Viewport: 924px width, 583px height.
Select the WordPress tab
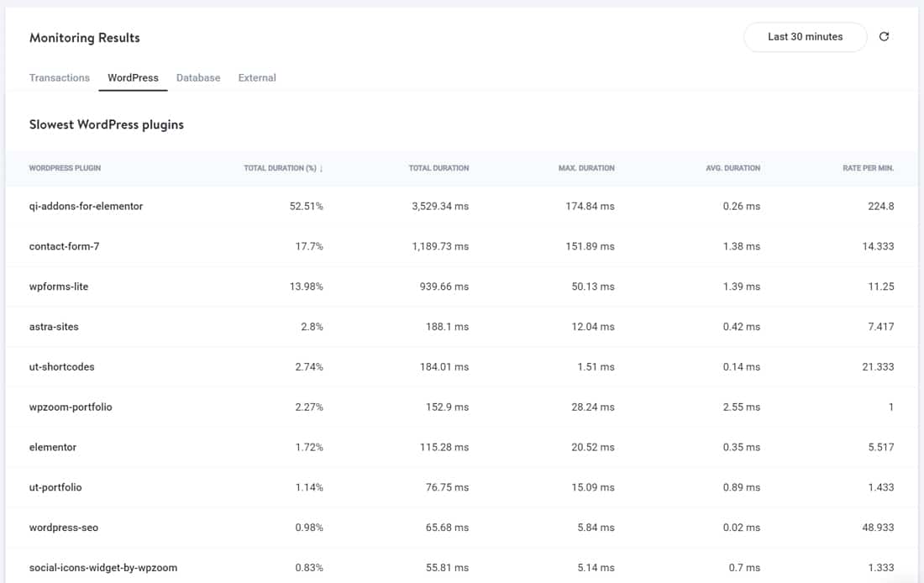[x=133, y=77]
